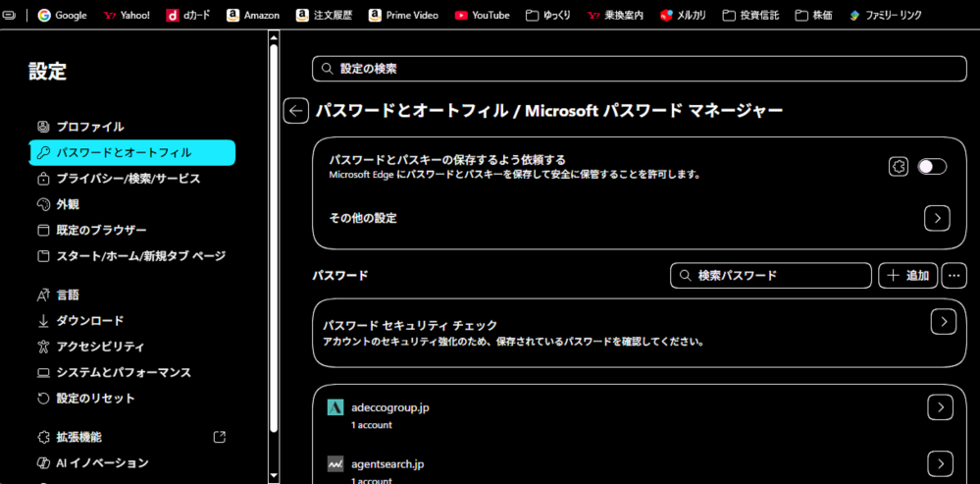Open the dカード bookmark
Viewport: 980px width, 484px height.
coord(188,15)
